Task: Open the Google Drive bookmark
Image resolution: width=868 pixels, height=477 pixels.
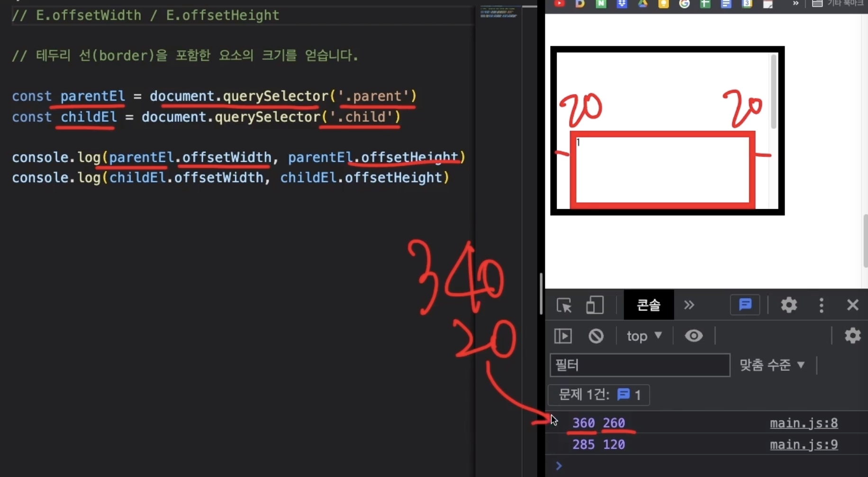Action: pos(643,4)
